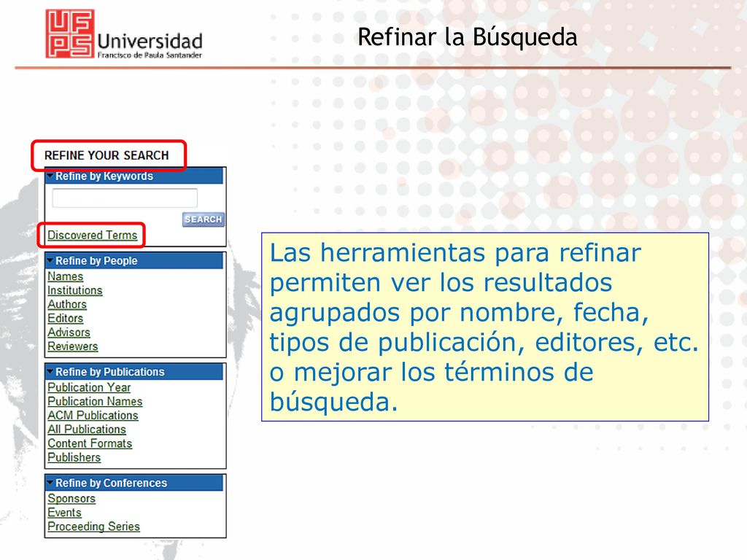Open the Names link

65,276
